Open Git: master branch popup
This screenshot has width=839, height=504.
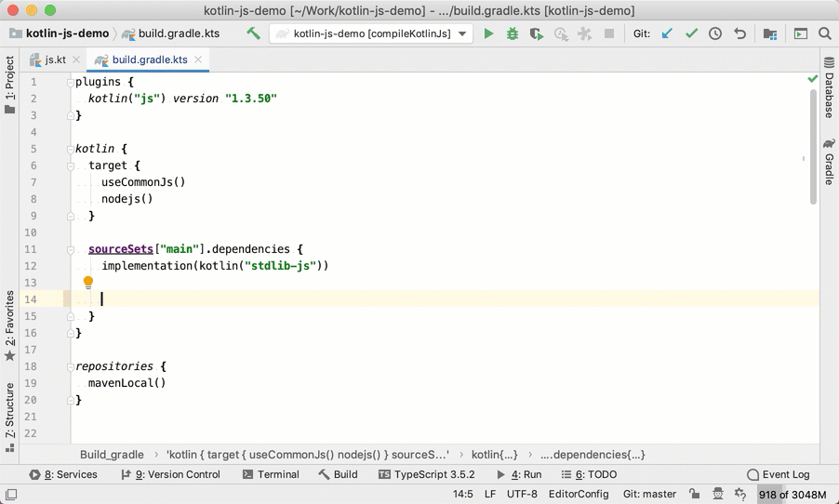click(x=649, y=494)
